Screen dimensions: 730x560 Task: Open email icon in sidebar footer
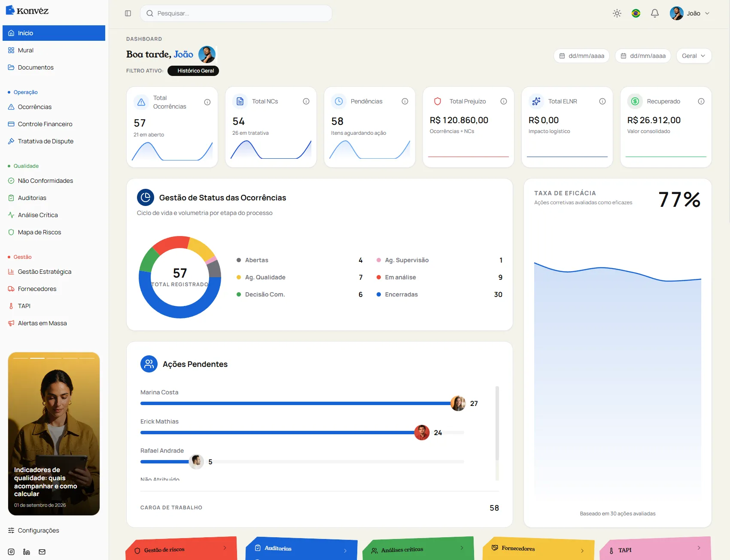(42, 552)
